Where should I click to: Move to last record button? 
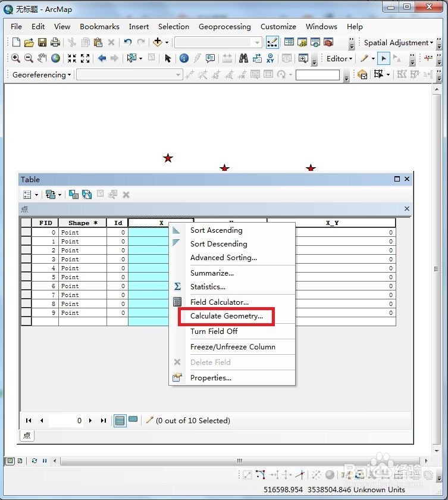tap(104, 421)
